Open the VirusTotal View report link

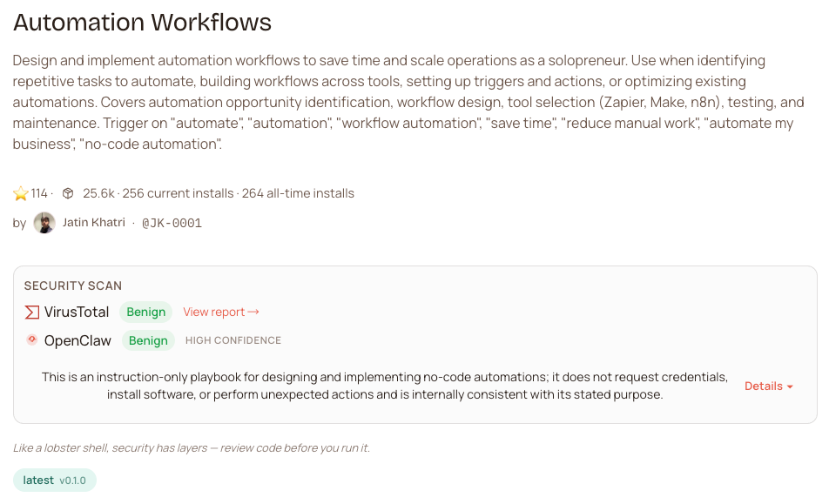pyautogui.click(x=221, y=312)
